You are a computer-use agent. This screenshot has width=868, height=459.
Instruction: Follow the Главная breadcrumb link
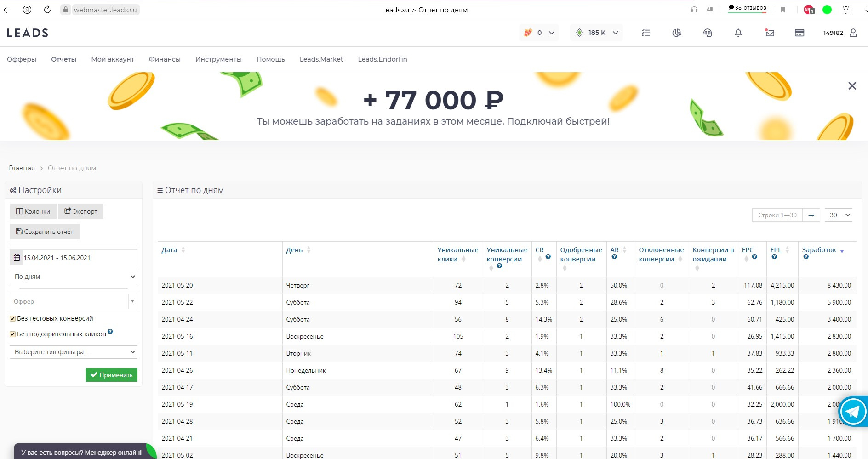click(22, 168)
